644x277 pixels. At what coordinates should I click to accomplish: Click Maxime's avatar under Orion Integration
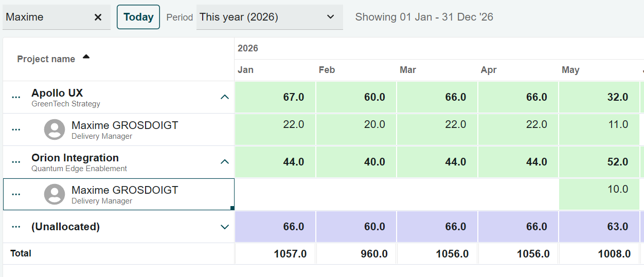tap(55, 194)
